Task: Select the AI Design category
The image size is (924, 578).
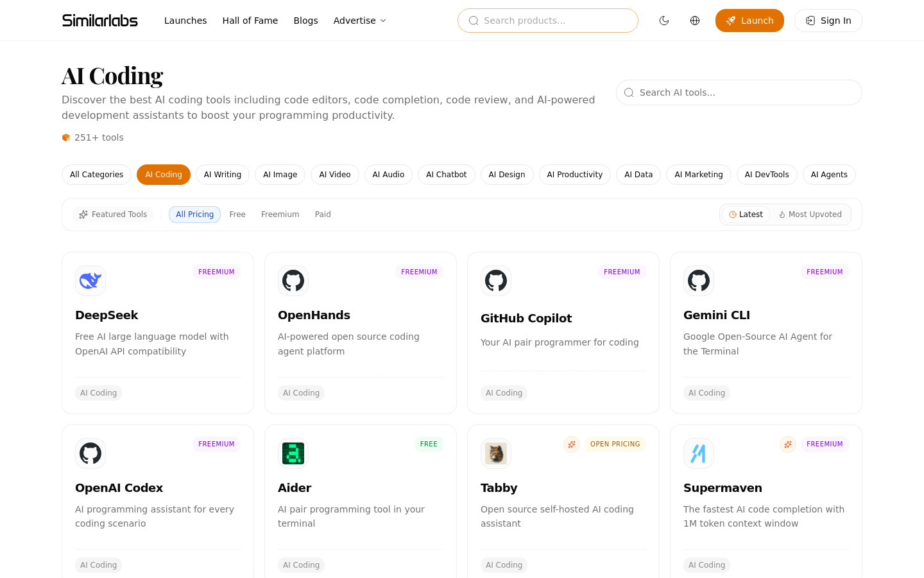Action: pos(507,175)
